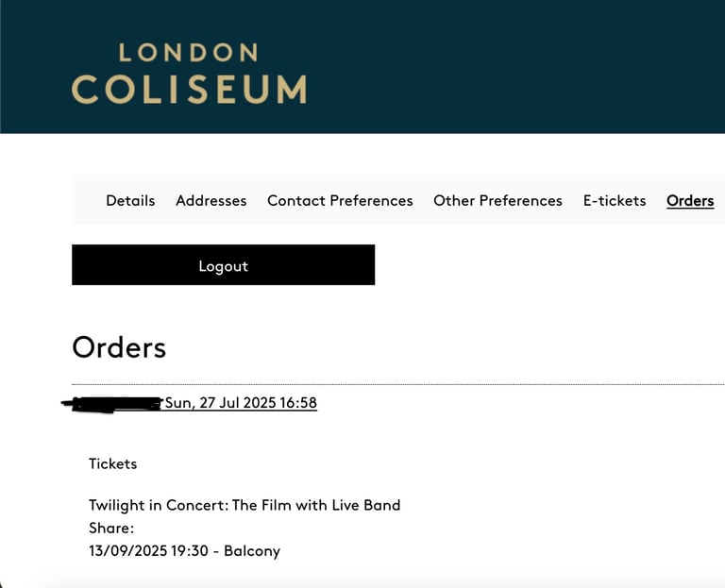The width and height of the screenshot is (725, 588).
Task: Open Contact Preferences tab
Action: coord(340,201)
